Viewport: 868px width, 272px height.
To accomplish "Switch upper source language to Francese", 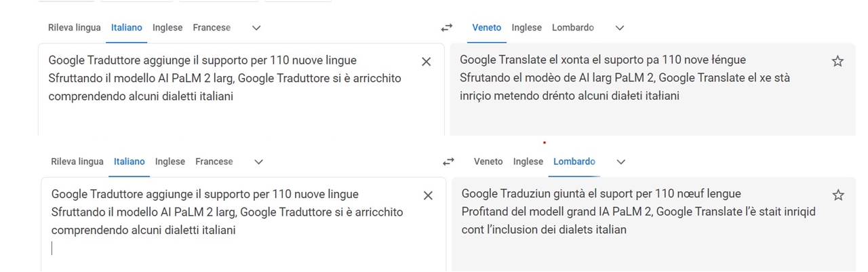I will (212, 28).
